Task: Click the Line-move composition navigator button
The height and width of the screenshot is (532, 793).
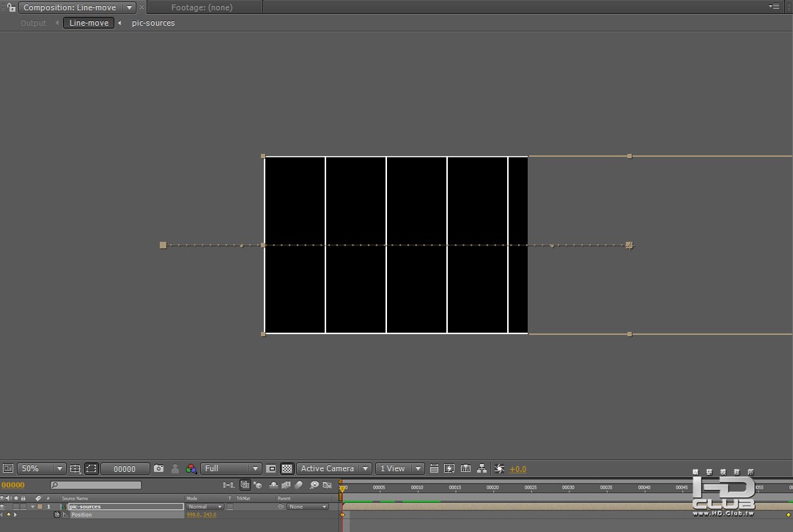Action: [x=89, y=23]
